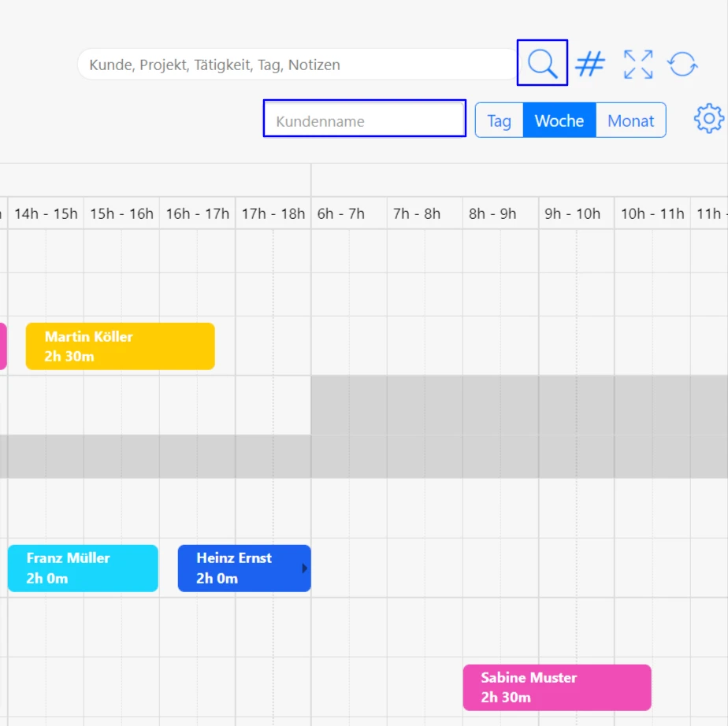Focus the Kundenname input field
728x726 pixels.
click(x=365, y=120)
